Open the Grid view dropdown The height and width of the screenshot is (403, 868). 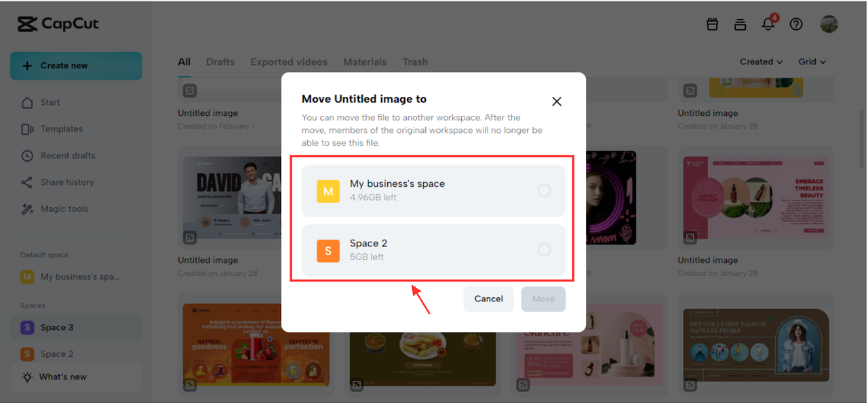[x=812, y=62]
